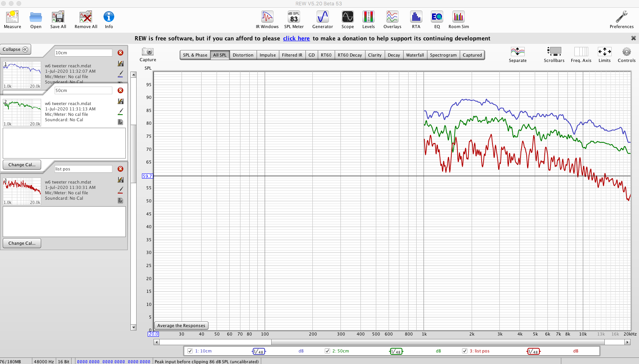Image resolution: width=639 pixels, height=364 pixels.
Task: Open graph Limits icon
Action: pyautogui.click(x=605, y=52)
